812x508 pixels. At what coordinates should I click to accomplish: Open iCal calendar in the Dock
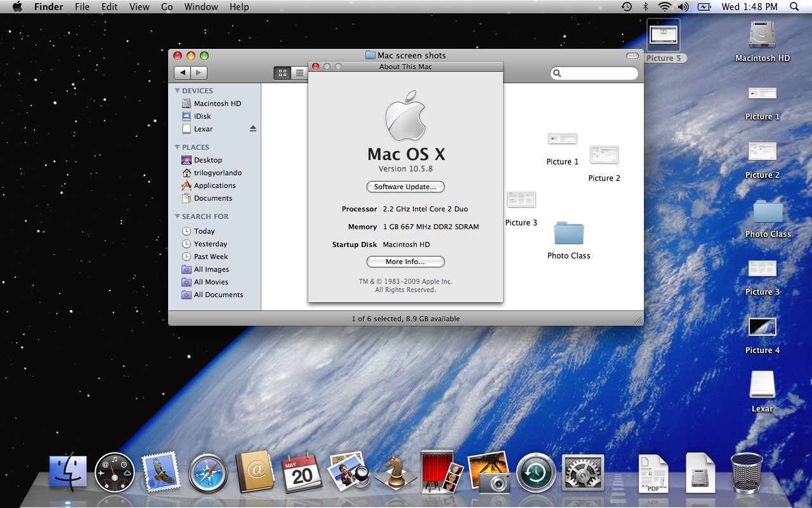301,472
